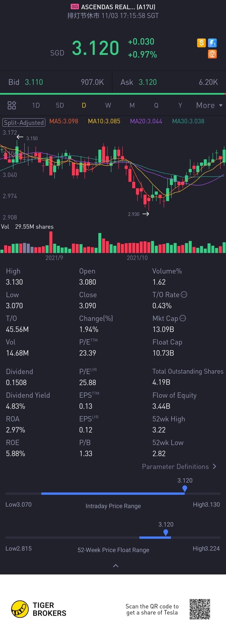Viewport: 226px width, 644px height.
Task: Select the 5D chart period
Action: (x=60, y=105)
